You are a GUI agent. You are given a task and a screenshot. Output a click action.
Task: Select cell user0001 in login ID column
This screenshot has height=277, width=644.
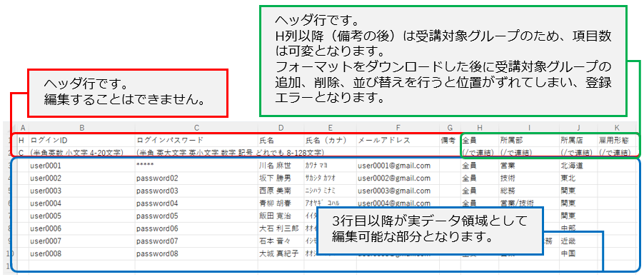pyautogui.click(x=81, y=166)
